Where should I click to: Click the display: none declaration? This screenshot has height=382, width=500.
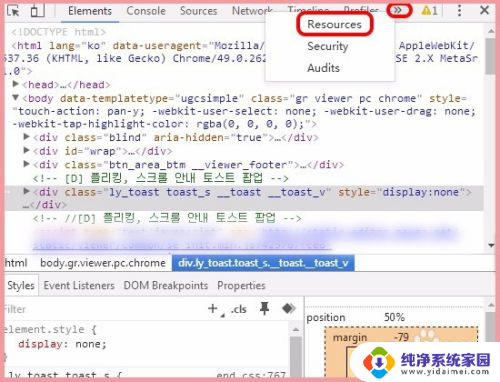point(62,344)
